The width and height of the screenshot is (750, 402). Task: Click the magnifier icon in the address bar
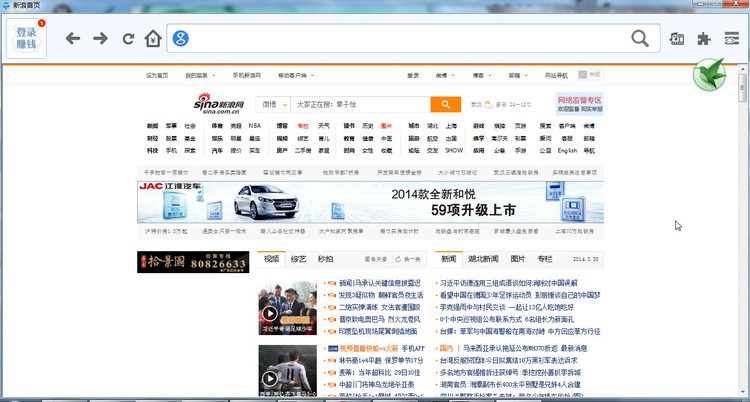(x=640, y=38)
